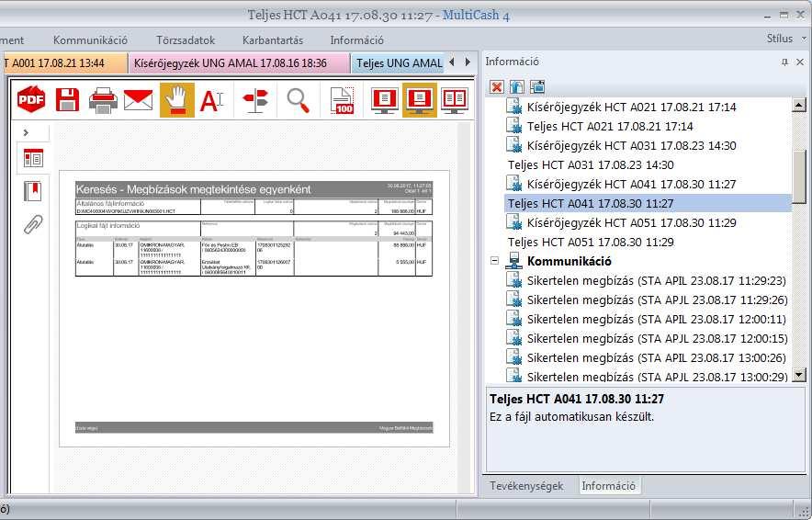Switch to the Információ bottom tab
Screen dimensions: 812x520
(608, 486)
